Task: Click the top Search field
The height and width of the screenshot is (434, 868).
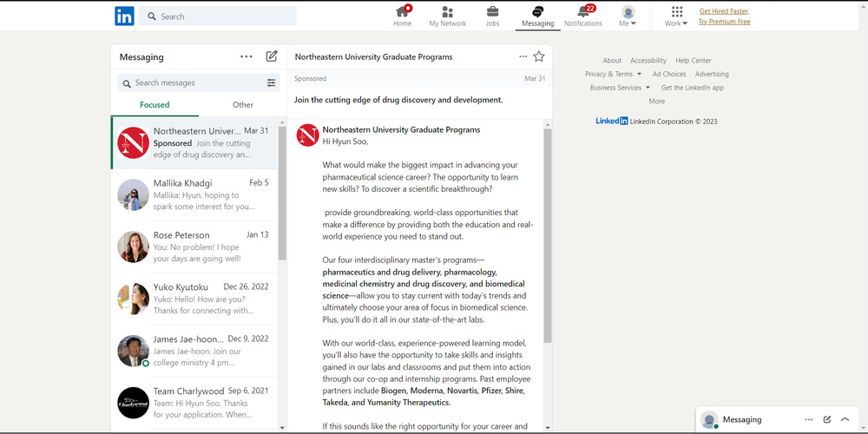Action: [x=218, y=16]
